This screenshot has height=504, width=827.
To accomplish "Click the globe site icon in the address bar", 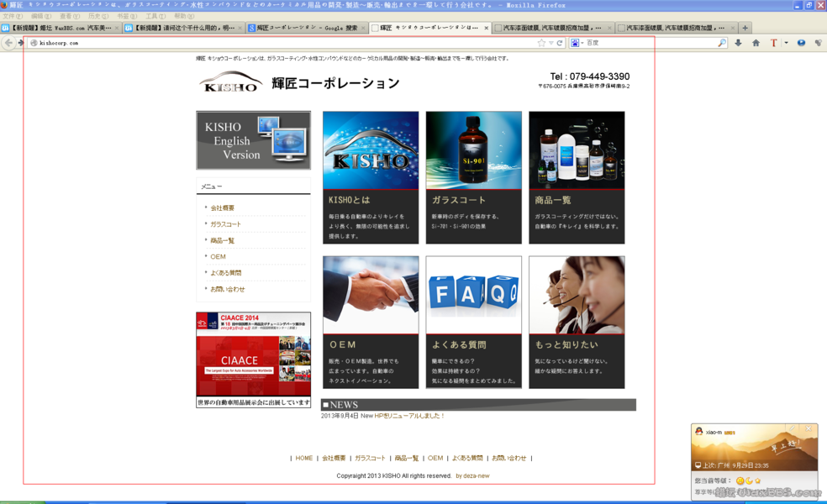I will pyautogui.click(x=34, y=42).
